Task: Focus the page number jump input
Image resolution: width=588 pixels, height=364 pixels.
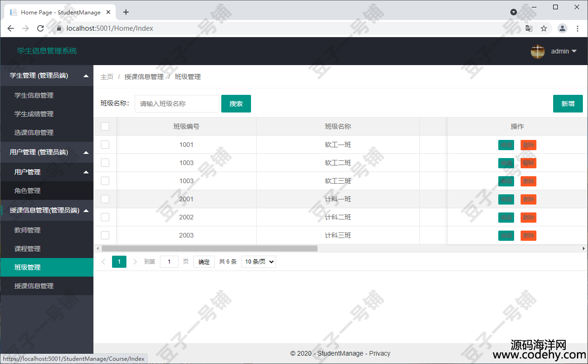Action: pos(169,262)
